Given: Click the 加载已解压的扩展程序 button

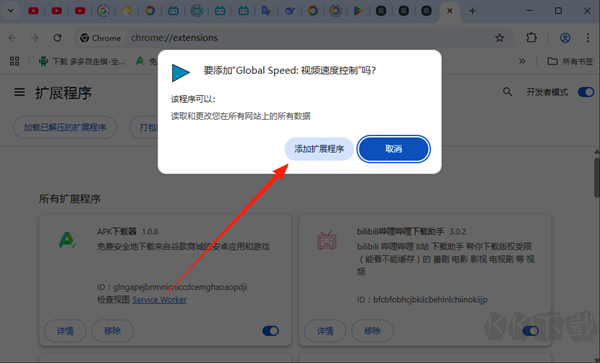Looking at the screenshot, I should tap(65, 127).
